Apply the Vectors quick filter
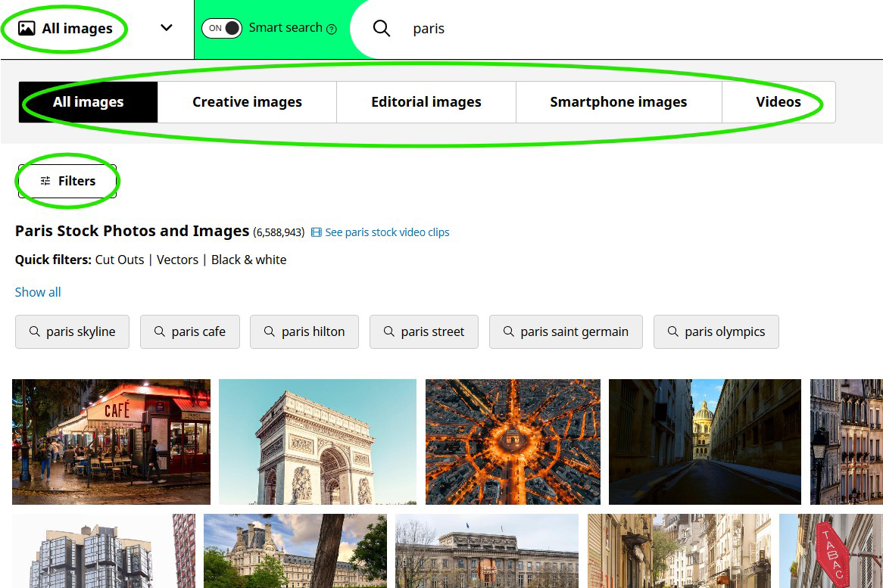This screenshot has width=883, height=588. coord(177,260)
